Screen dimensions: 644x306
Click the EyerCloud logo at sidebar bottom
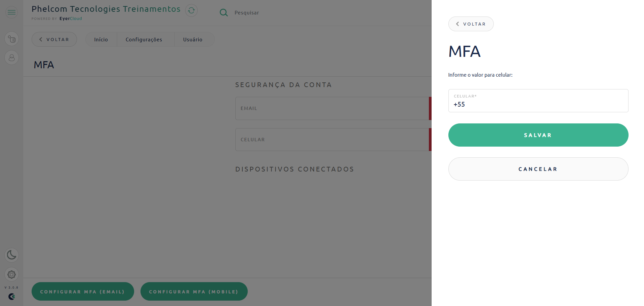pyautogui.click(x=11, y=297)
